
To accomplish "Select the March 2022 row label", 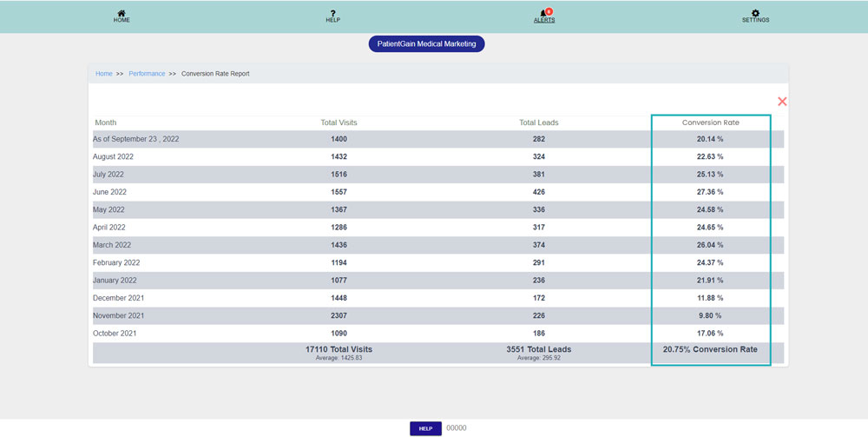I will click(x=111, y=245).
